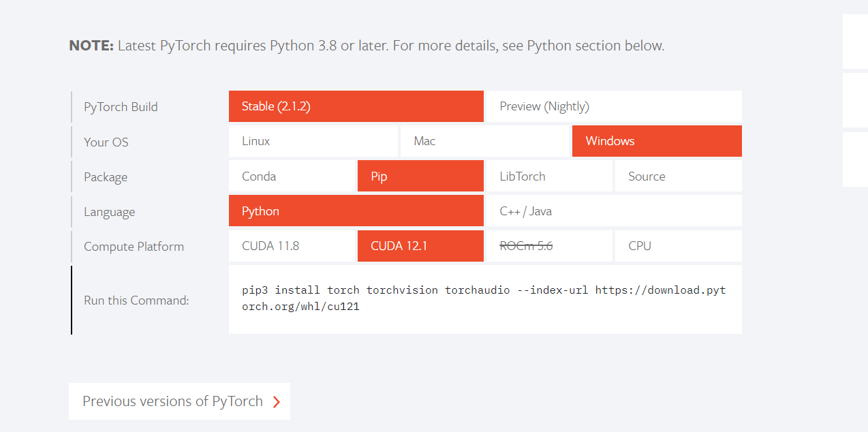Select the CUDA 12.1 compute platform
The width and height of the screenshot is (868, 432).
coord(420,246)
